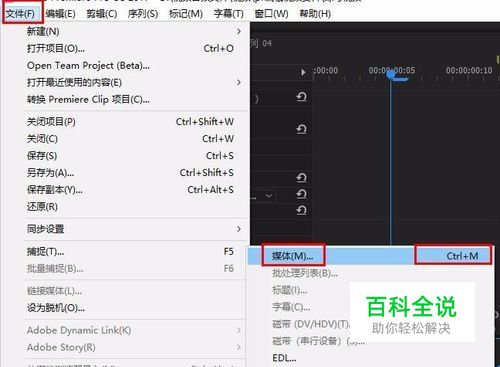
Task: Click the play triangle beside timeline ruler
Action: (x=303, y=72)
